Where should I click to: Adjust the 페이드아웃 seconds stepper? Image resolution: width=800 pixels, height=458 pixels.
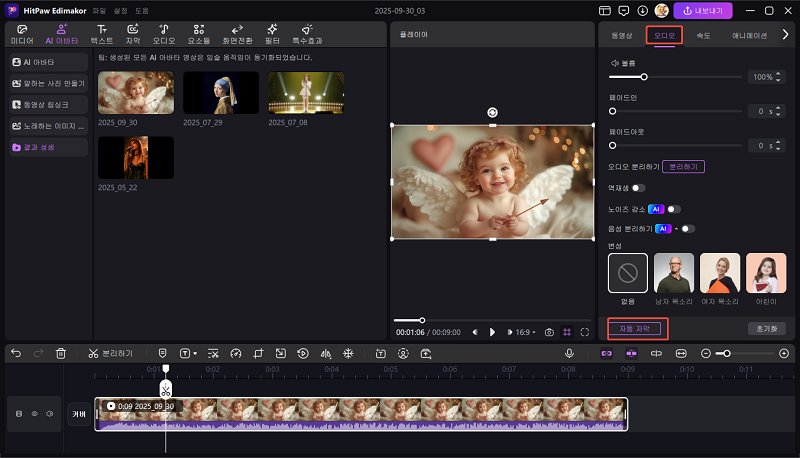coord(778,146)
